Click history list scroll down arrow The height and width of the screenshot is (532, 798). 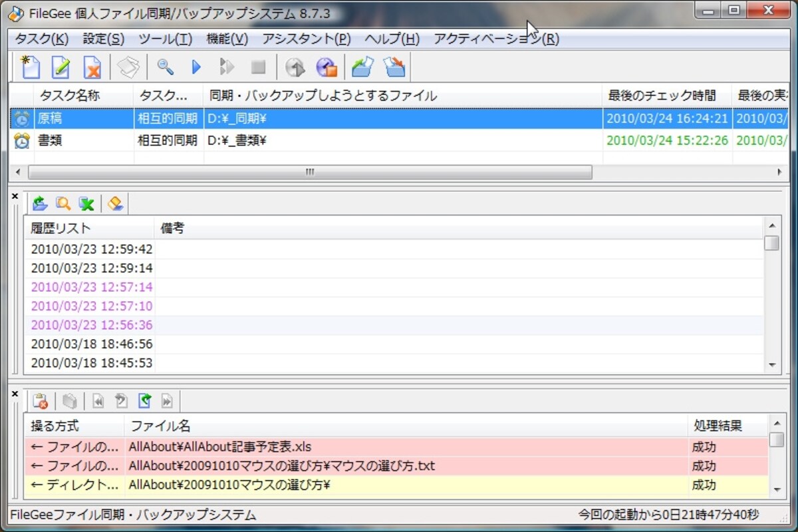[771, 364]
